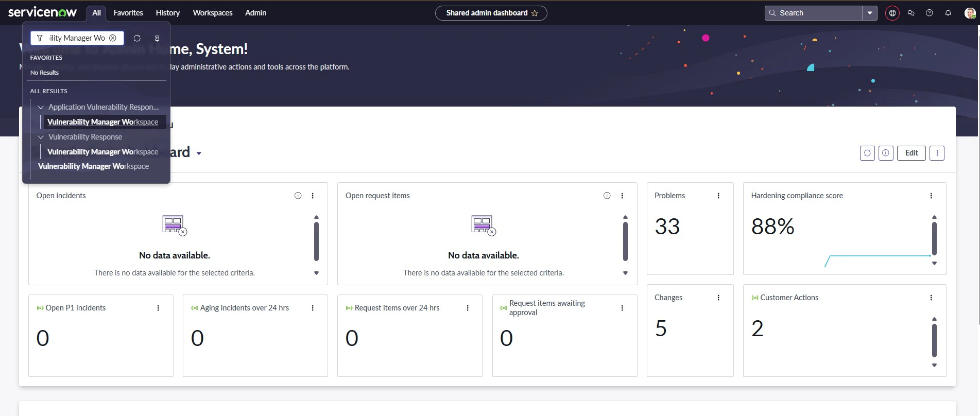
Task: Click the Customer Actions count 2
Action: [758, 328]
